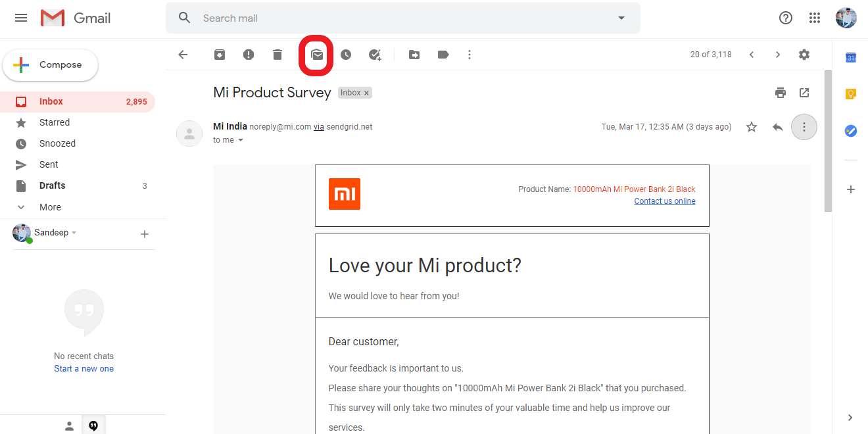Click the Compose button

(51, 65)
